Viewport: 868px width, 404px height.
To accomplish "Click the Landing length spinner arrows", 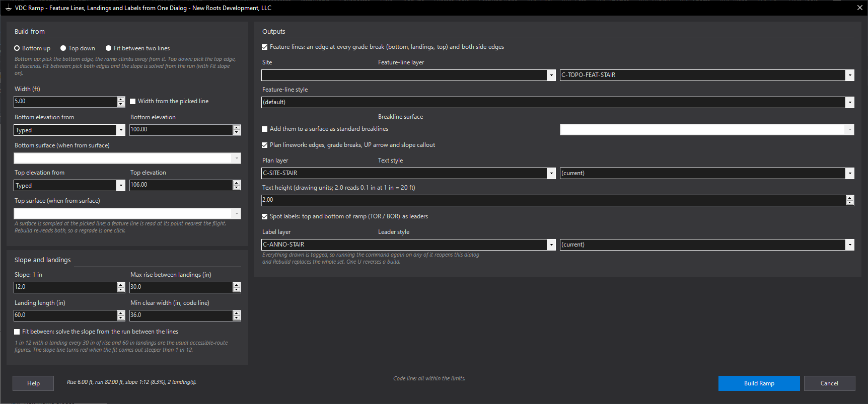I will pyautogui.click(x=121, y=315).
